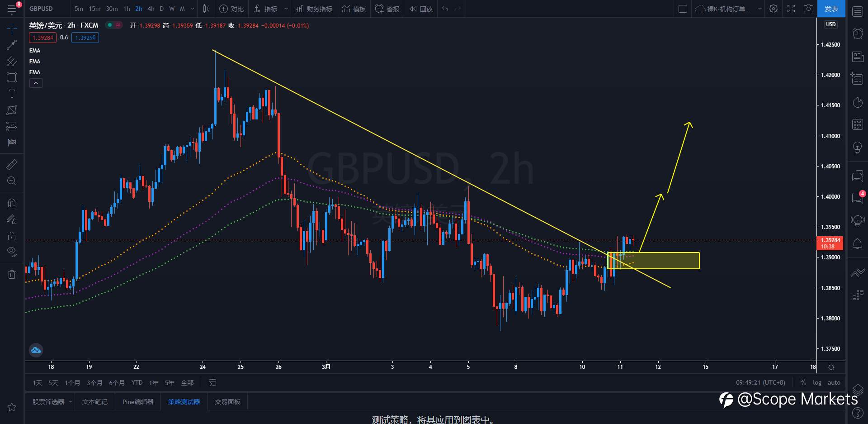Take a chart snapshot with camera icon
The image size is (868, 424).
point(808,9)
